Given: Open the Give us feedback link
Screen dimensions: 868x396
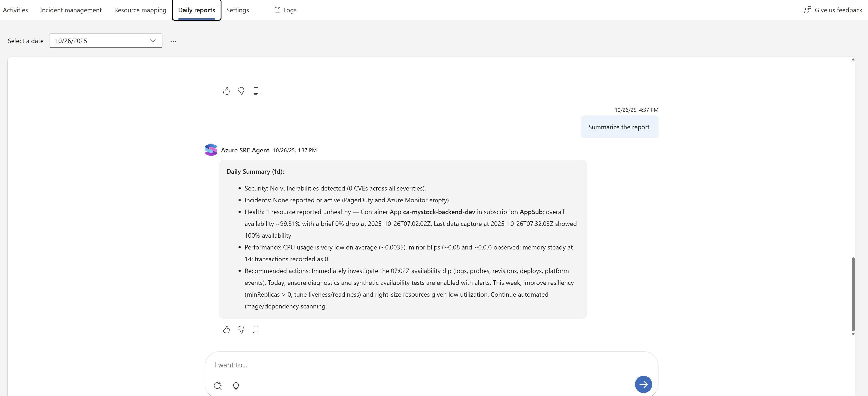Looking at the screenshot, I should click(833, 10).
